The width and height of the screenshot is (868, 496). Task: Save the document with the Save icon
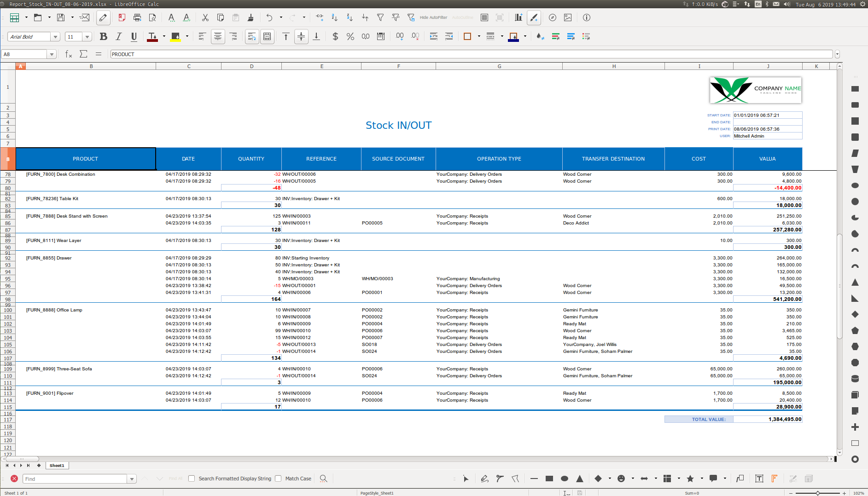(60, 17)
